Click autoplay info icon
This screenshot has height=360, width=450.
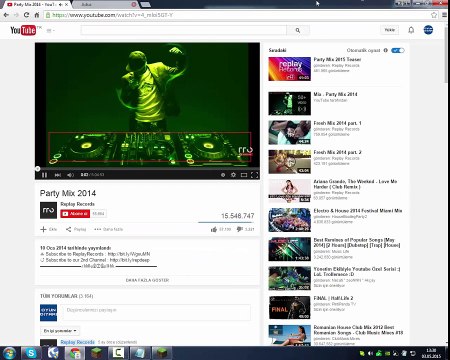click(x=386, y=50)
